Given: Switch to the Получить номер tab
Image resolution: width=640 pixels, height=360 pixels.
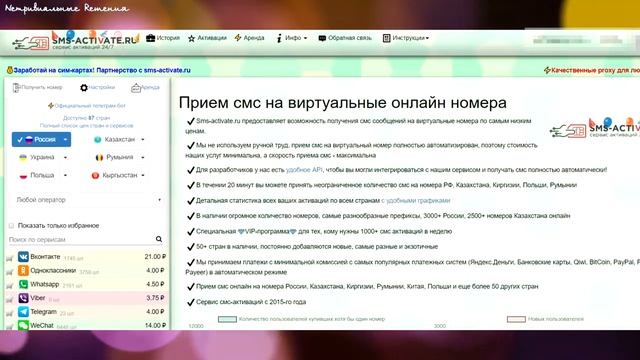Looking at the screenshot, I should click(x=38, y=87).
